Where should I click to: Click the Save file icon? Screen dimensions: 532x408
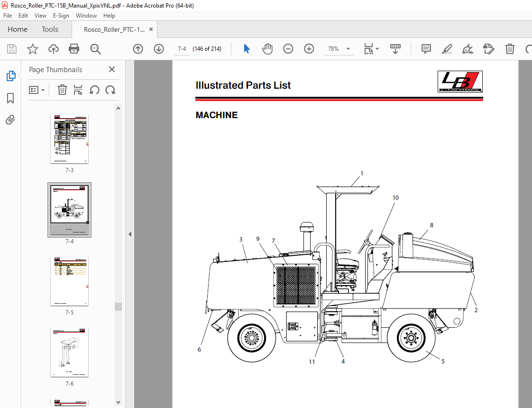point(12,49)
